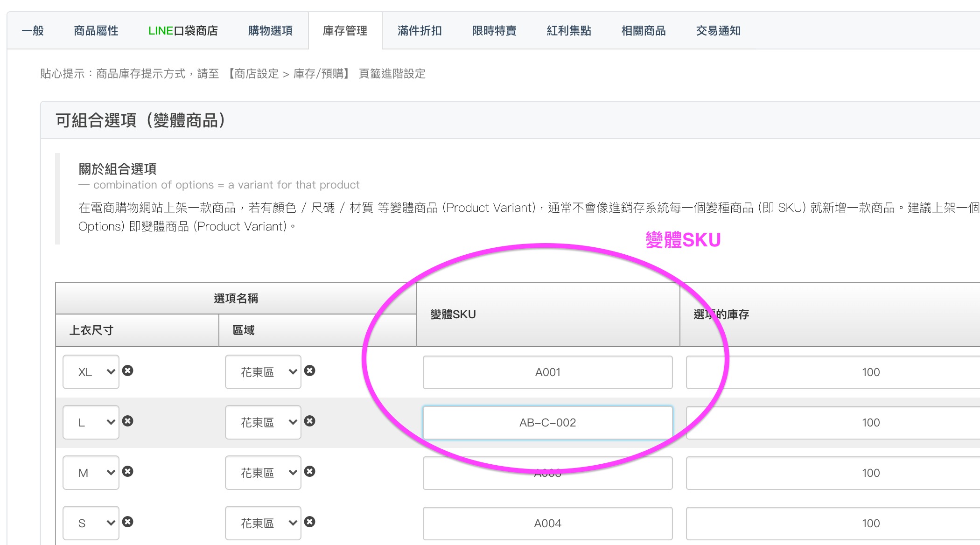Click the A001 SKU input field
Screen dimensions: 980x545
pos(548,372)
